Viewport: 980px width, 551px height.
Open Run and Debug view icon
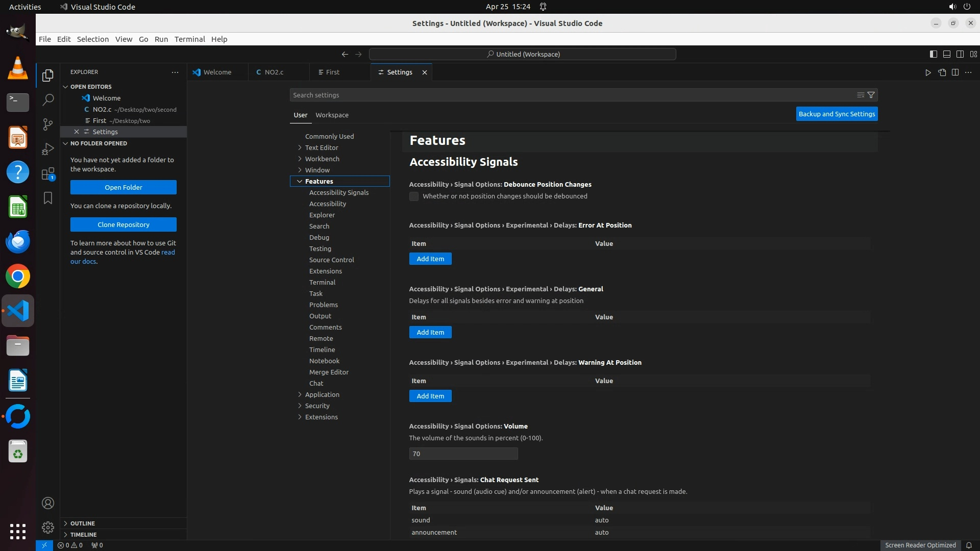48,149
